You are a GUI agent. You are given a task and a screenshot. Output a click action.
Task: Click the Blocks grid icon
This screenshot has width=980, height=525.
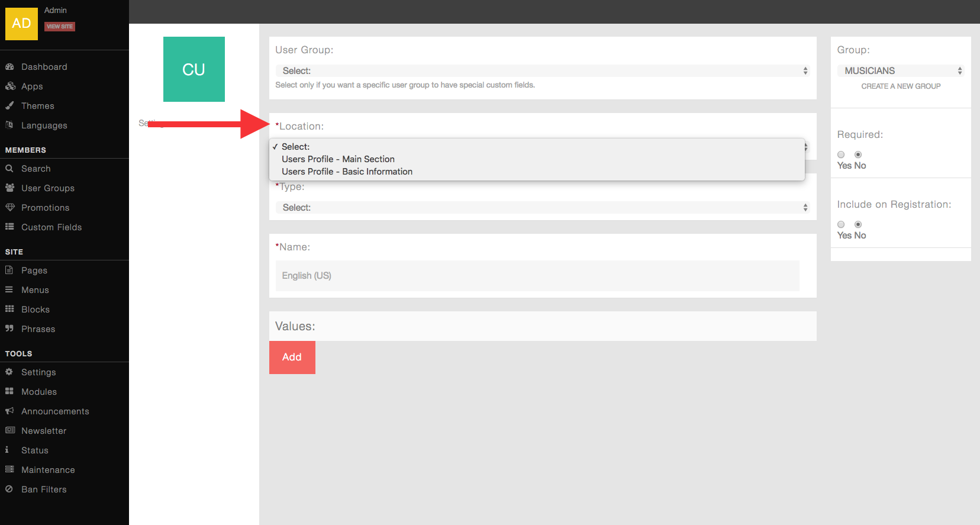(9, 309)
